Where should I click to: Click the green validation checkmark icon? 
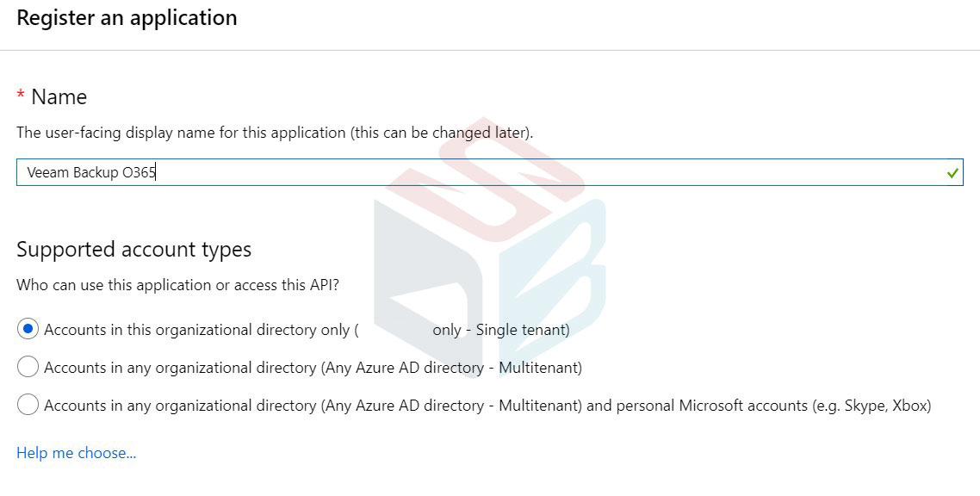pos(952,172)
